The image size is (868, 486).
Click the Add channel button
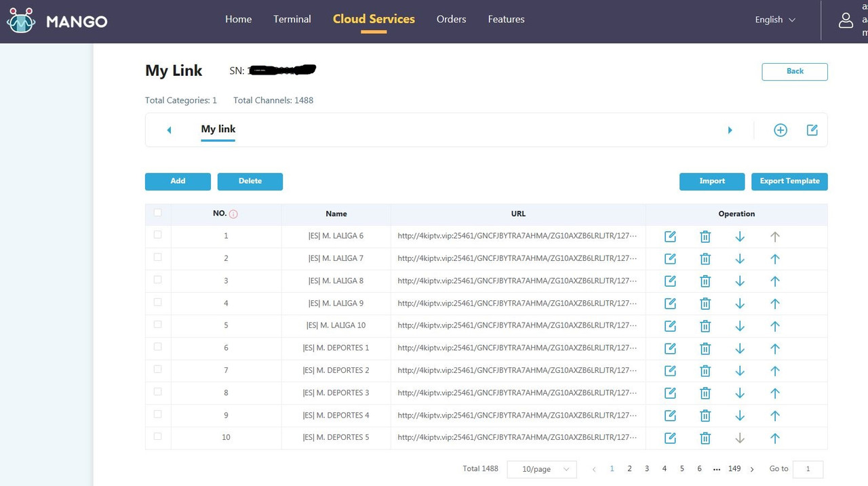(178, 181)
